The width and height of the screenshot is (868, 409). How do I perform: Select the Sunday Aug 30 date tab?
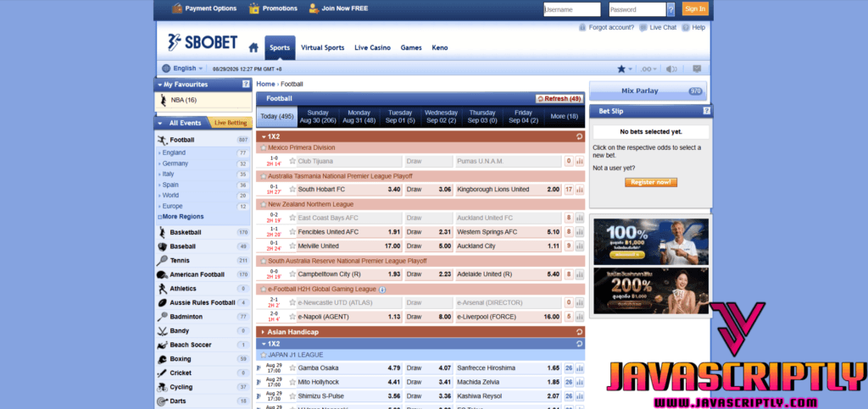tap(318, 117)
